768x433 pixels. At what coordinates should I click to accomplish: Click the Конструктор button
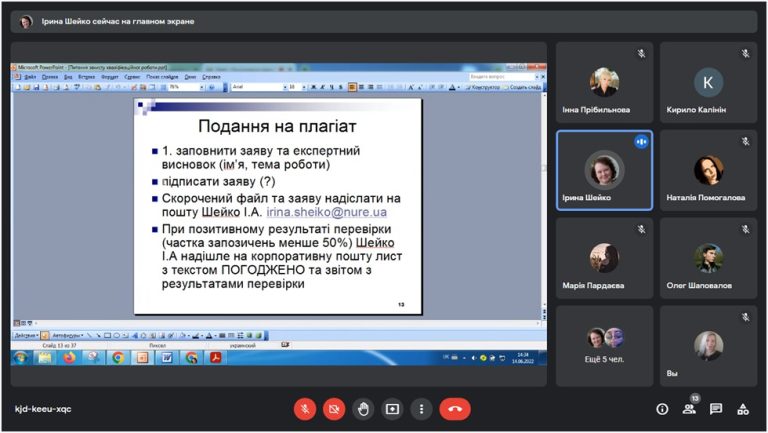click(482, 87)
